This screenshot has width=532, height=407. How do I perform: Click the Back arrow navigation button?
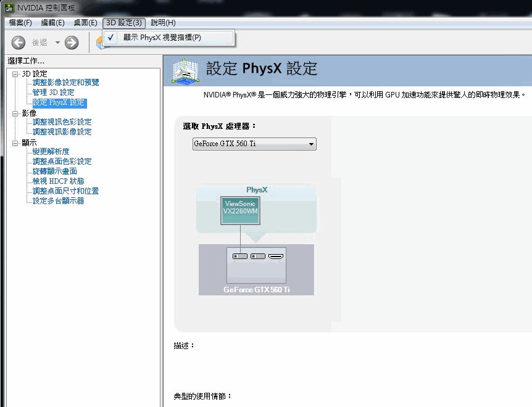coord(19,43)
